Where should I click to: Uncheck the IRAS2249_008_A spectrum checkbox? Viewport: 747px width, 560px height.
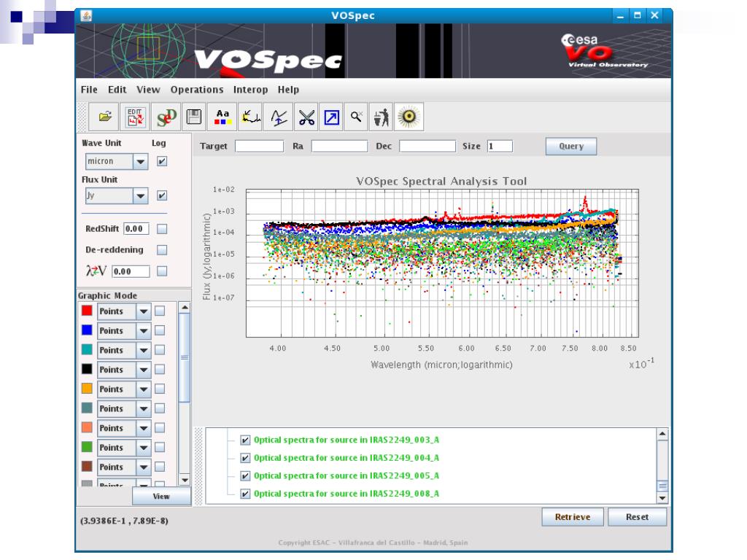[245, 494]
